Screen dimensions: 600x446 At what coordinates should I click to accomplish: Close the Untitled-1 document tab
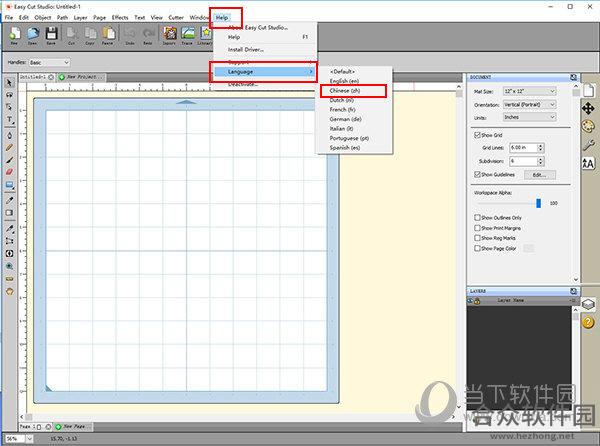point(51,77)
